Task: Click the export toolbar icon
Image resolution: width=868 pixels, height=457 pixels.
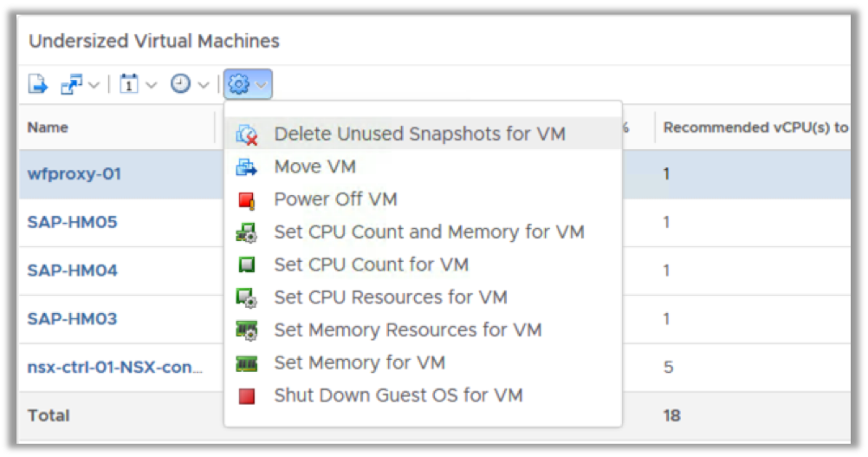Action: click(38, 84)
